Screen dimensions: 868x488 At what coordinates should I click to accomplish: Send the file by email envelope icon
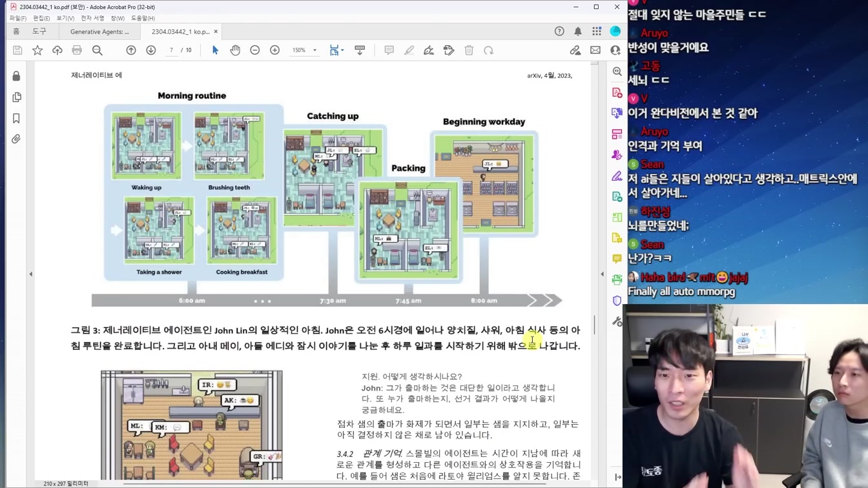click(595, 50)
